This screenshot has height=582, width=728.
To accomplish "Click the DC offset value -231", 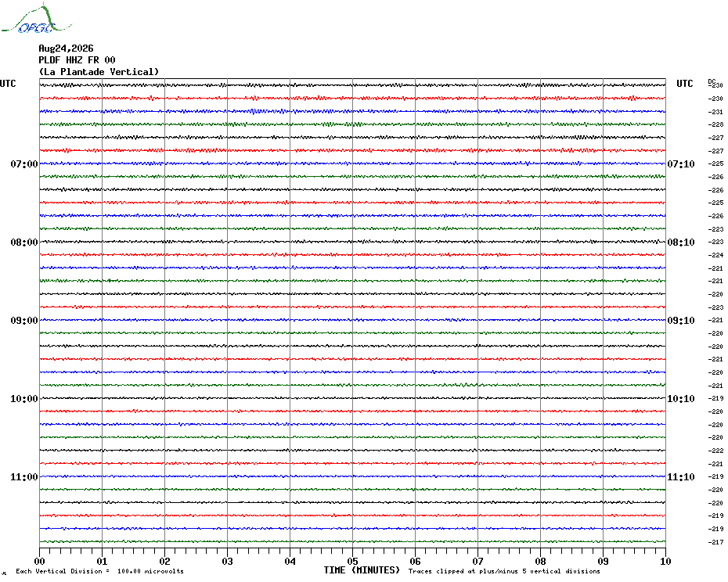I will [x=715, y=112].
